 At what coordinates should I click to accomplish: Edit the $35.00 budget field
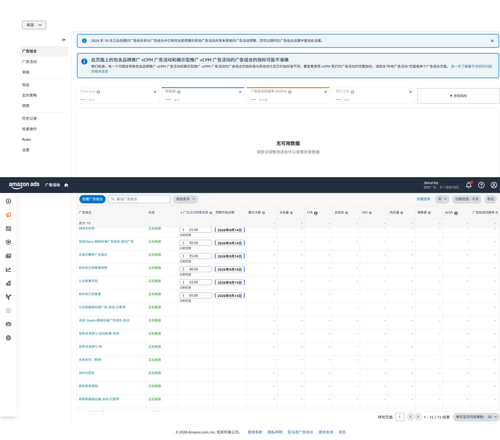pyautogui.click(x=195, y=256)
